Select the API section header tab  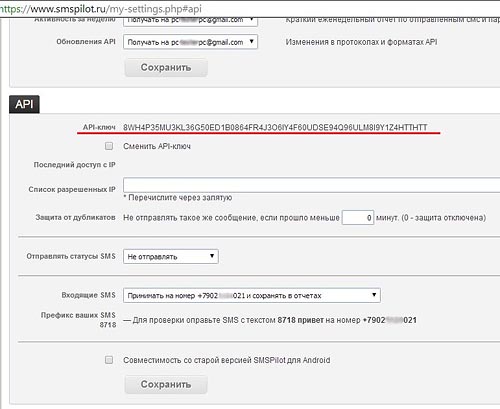coord(24,104)
